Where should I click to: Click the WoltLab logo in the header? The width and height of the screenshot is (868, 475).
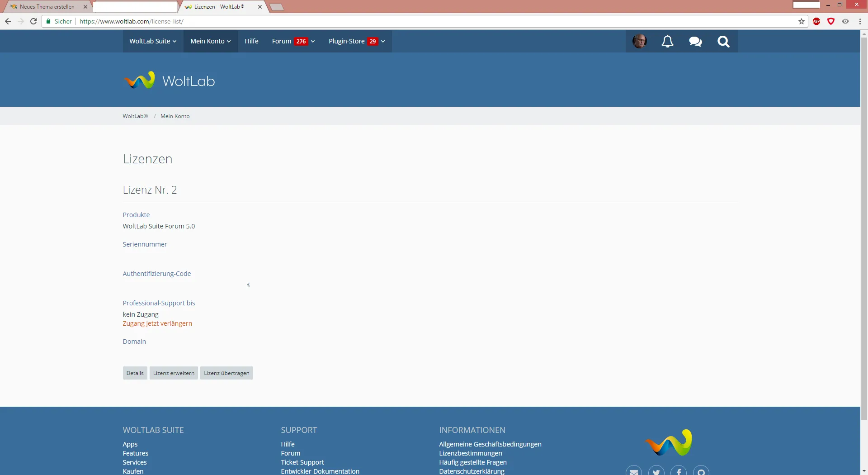[x=170, y=81]
